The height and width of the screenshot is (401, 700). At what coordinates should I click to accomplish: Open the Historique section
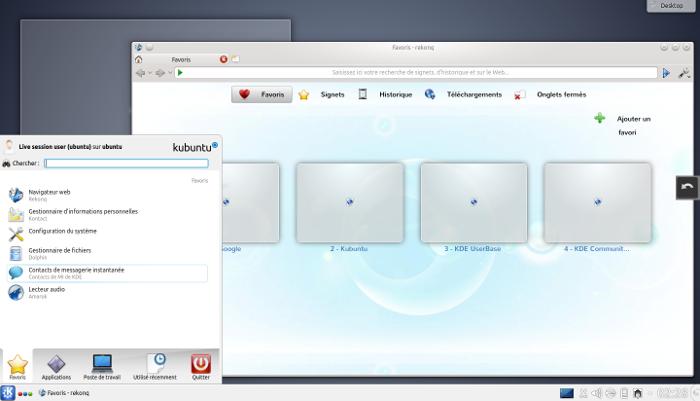tap(396, 94)
